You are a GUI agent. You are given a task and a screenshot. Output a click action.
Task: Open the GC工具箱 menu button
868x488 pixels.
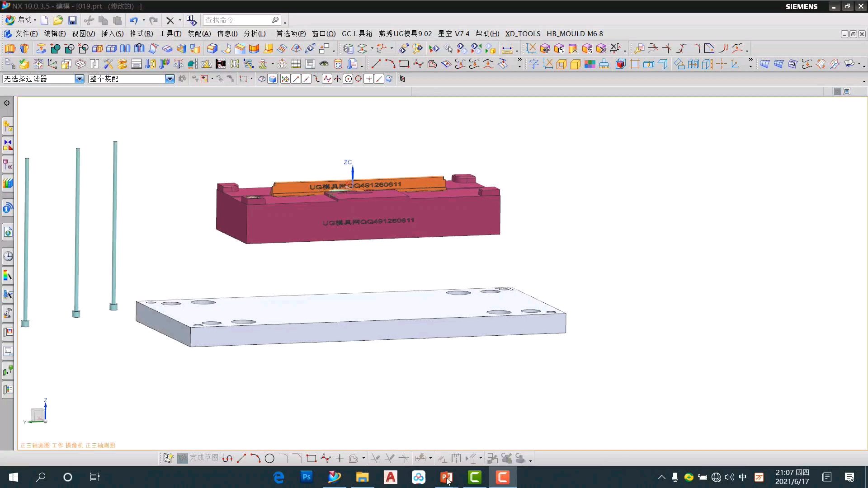357,34
